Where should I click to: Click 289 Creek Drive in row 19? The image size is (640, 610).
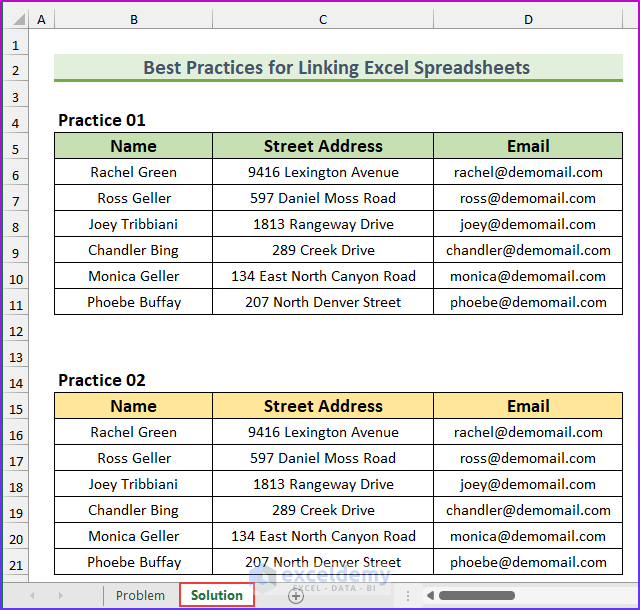323,510
